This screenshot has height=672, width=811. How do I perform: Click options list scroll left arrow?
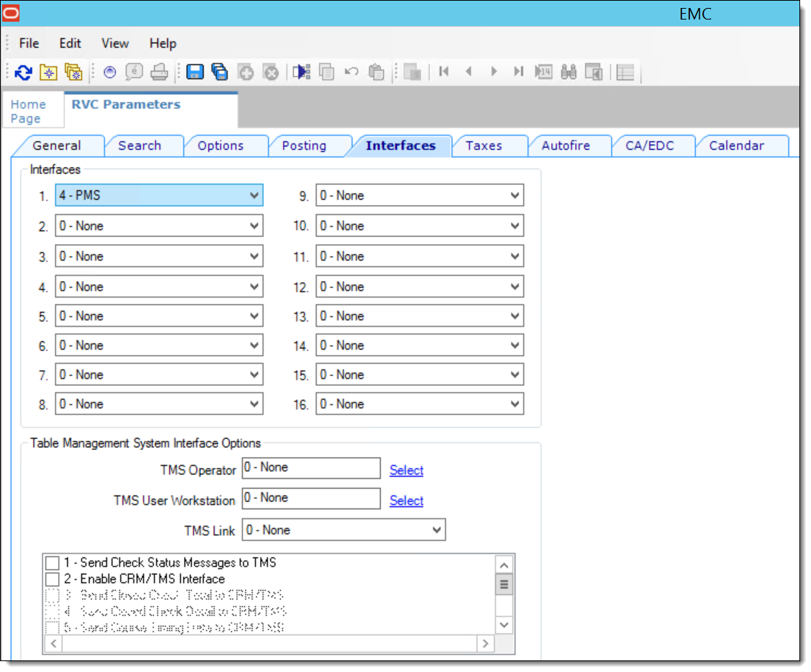coord(54,644)
